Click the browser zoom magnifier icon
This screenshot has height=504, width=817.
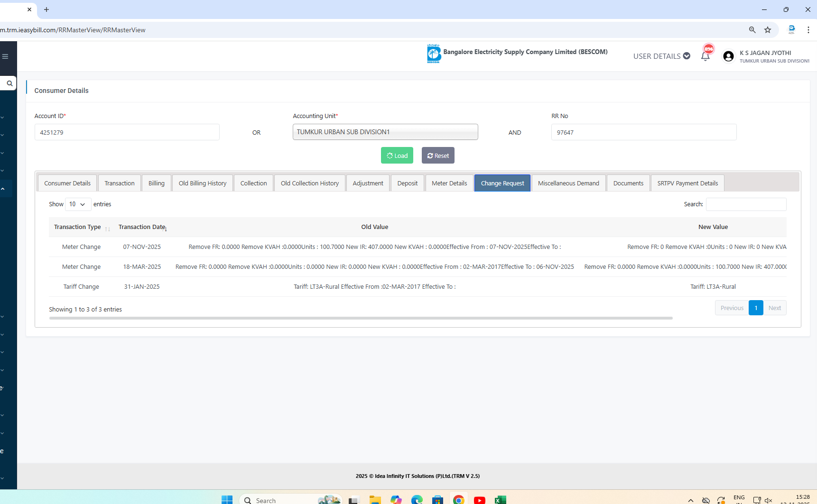(752, 30)
